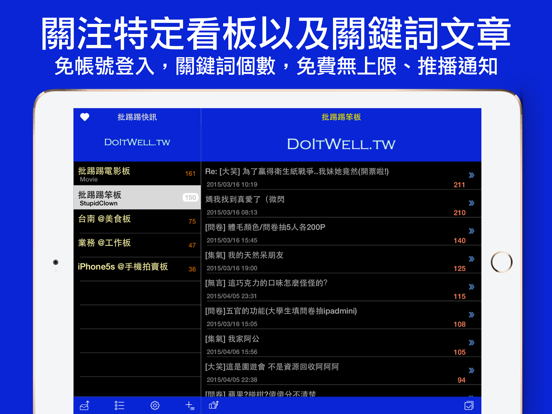Tap the iPad home button

tap(501, 262)
